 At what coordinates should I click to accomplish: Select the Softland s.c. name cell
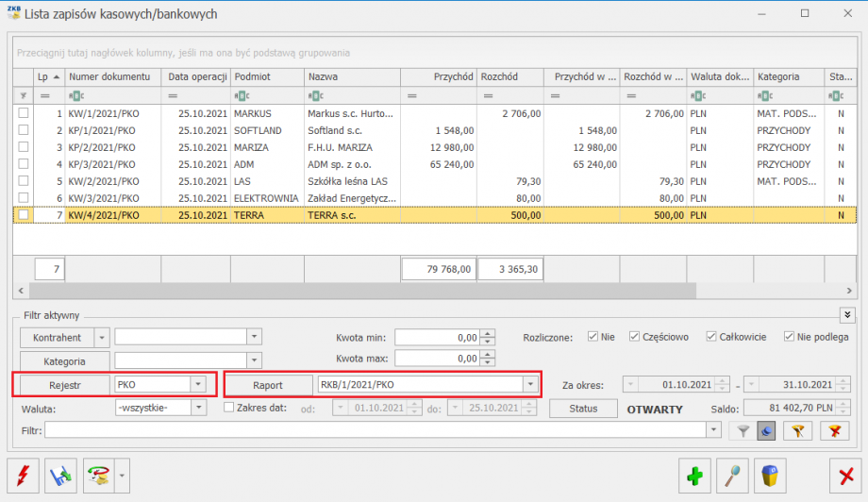352,130
